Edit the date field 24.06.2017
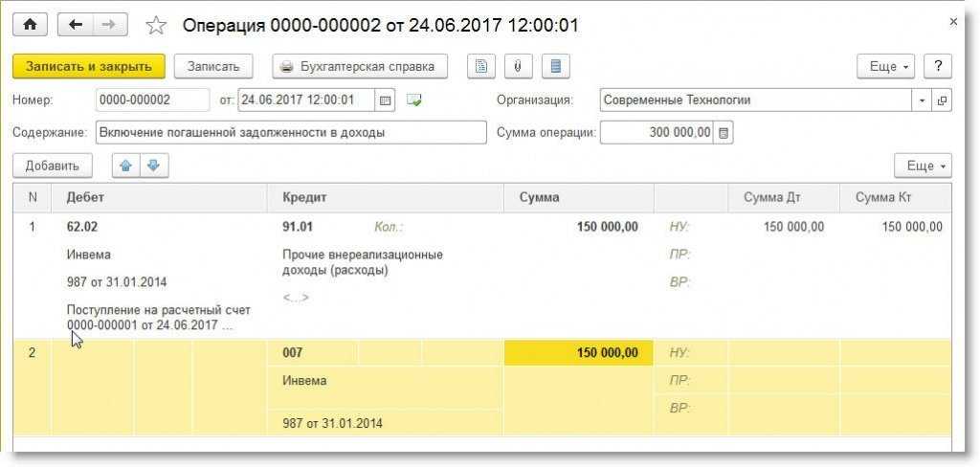This screenshot has width=980, height=467. [307, 100]
